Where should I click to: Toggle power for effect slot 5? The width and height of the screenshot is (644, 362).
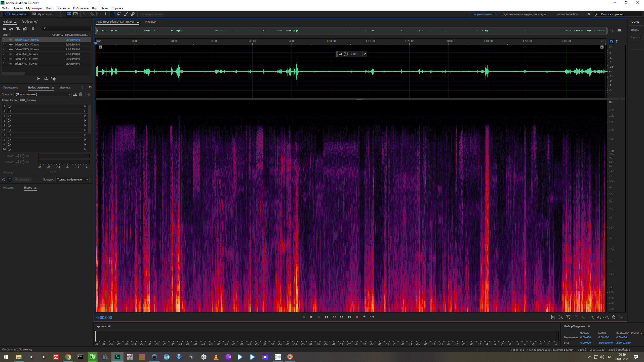pos(9,125)
